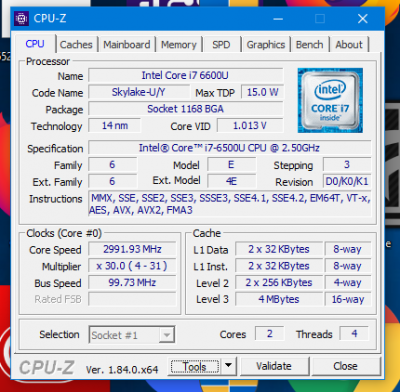400x392 pixels.
Task: Click the CPU-Z app icon in title bar
Action: pyautogui.click(x=22, y=19)
